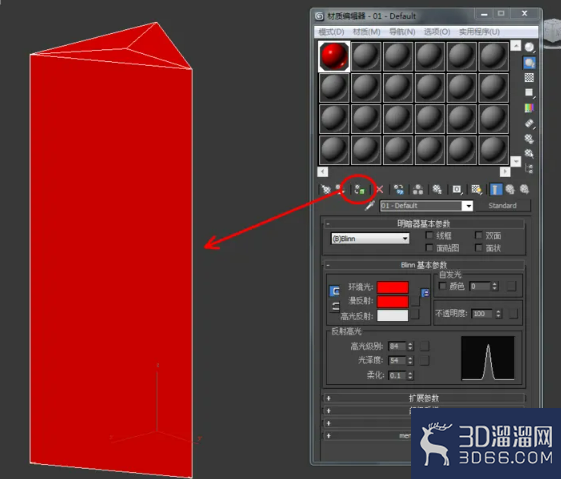The width and height of the screenshot is (561, 479).
Task: Click the 高光级别 spinner arrows
Action: coord(410,346)
